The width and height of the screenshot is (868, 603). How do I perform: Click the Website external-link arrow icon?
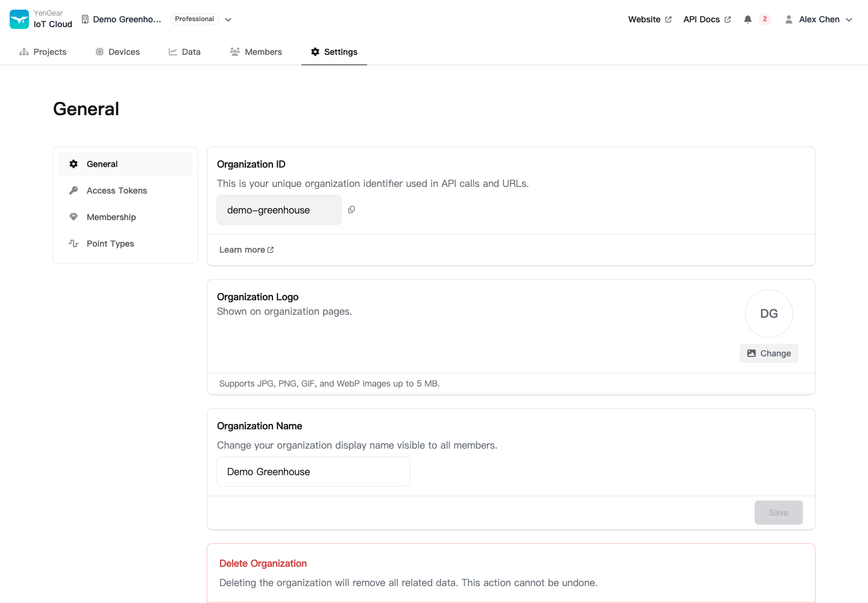click(668, 19)
